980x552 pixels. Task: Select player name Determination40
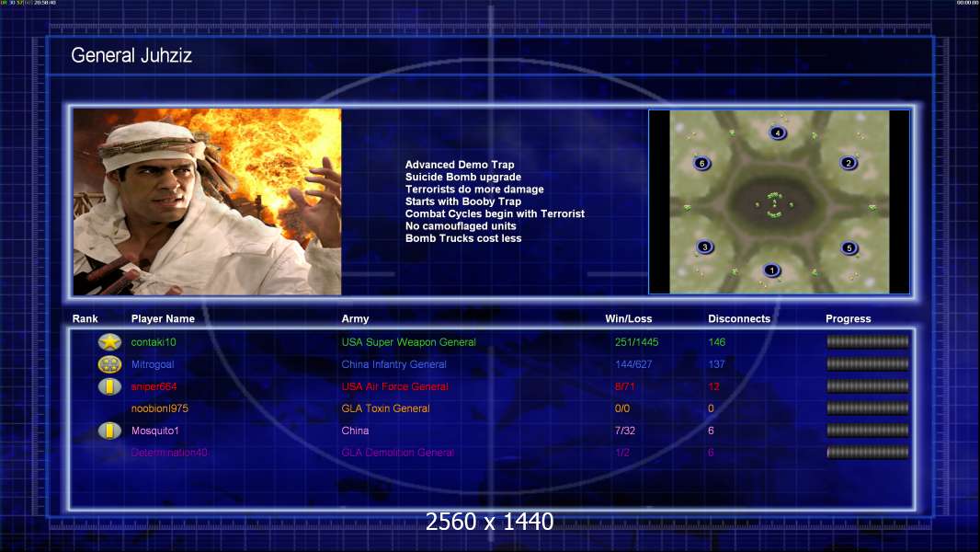[169, 453]
